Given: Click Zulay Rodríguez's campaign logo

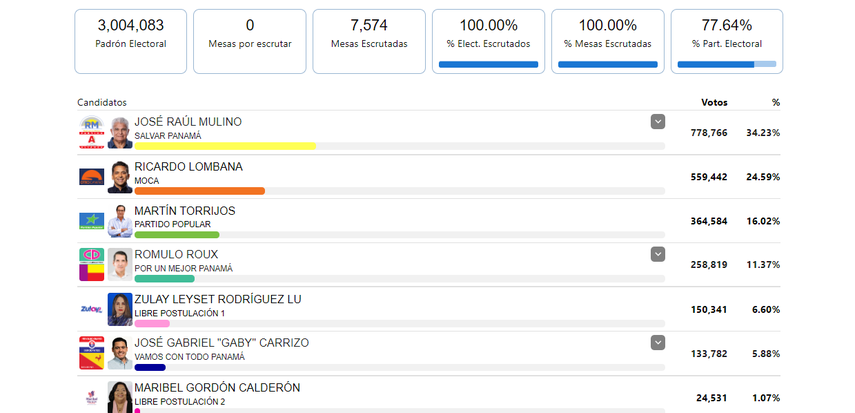Looking at the screenshot, I should (x=91, y=309).
